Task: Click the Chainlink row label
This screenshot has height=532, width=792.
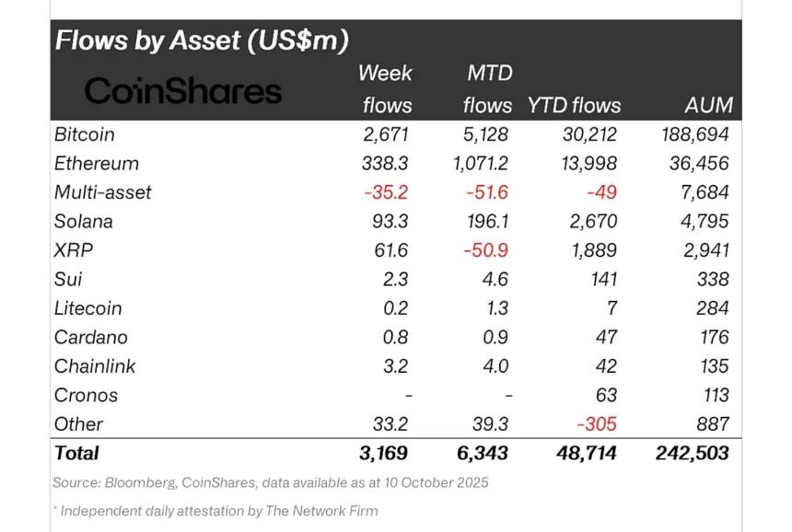Action: 95,366
